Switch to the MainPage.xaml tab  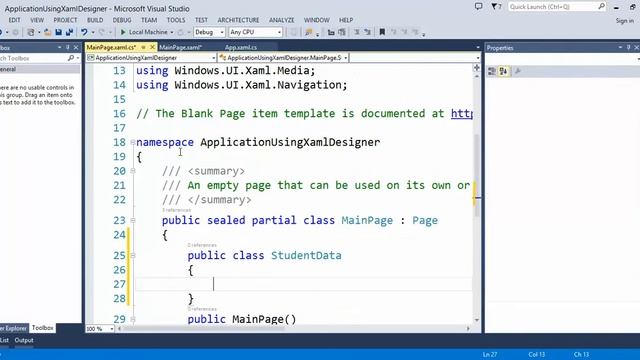(181, 47)
